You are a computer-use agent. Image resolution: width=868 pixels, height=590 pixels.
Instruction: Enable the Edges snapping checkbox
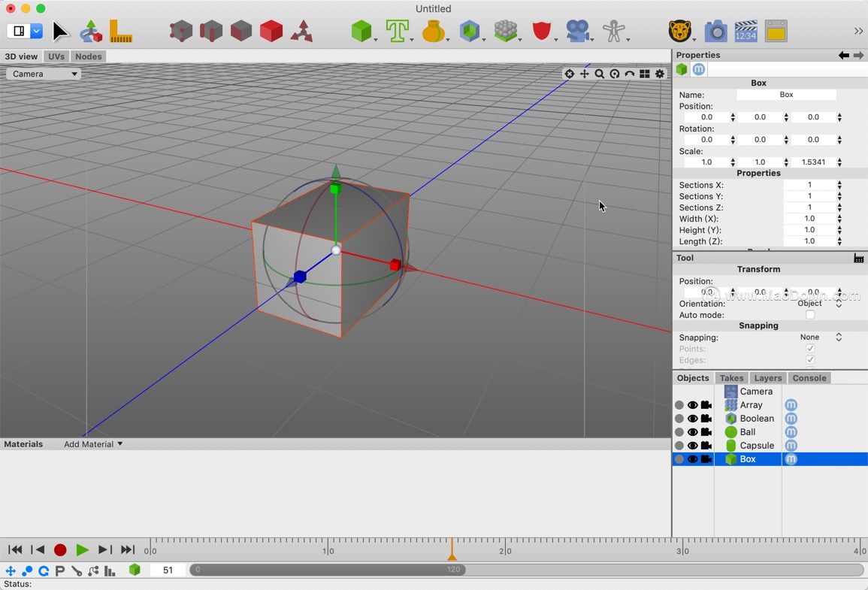pos(810,360)
